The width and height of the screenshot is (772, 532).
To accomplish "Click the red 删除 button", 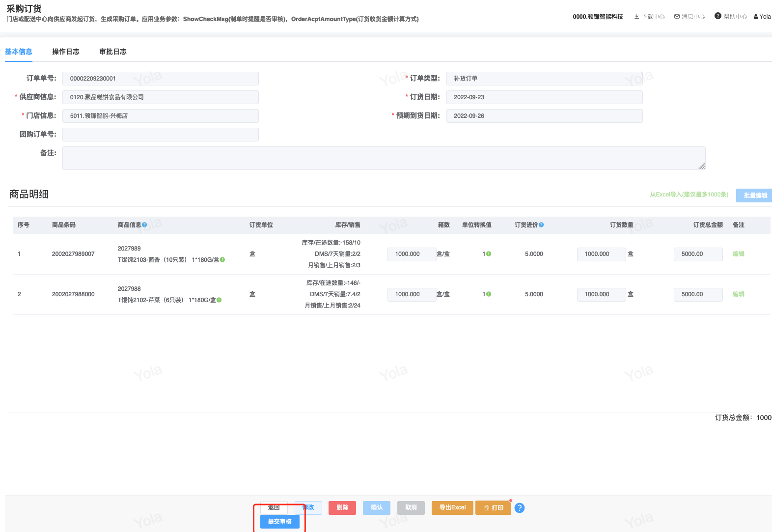I will (342, 508).
